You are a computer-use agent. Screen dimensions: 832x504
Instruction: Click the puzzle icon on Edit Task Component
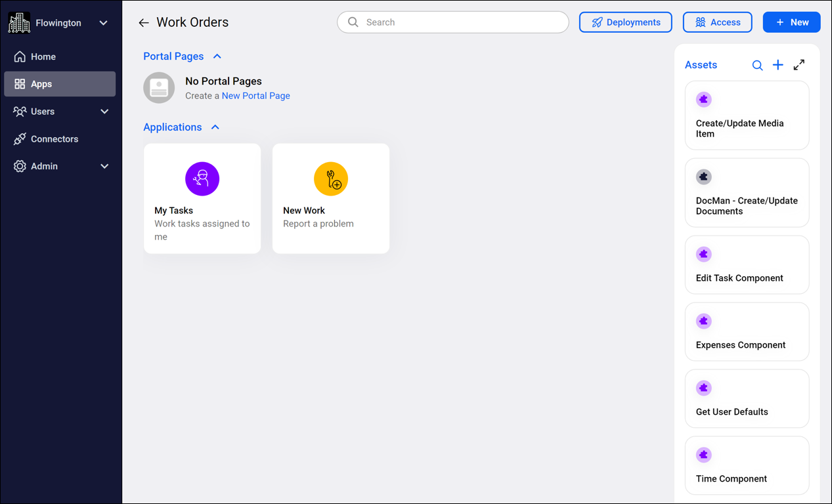[x=704, y=255]
